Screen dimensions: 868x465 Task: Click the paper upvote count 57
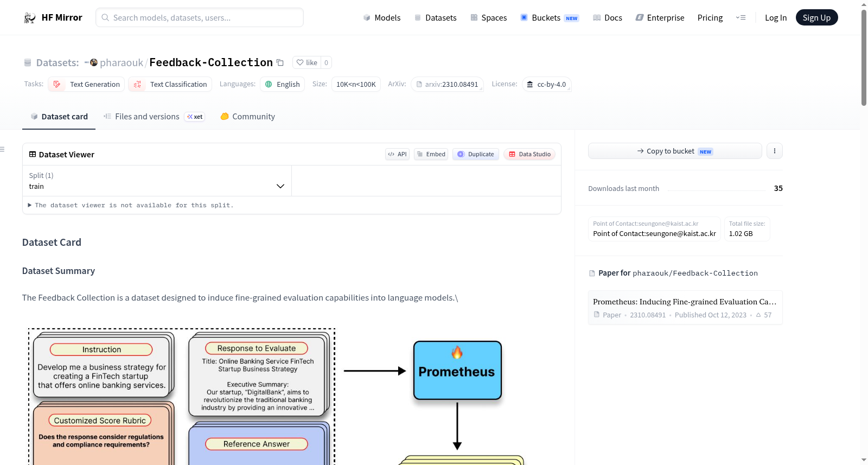pos(764,315)
